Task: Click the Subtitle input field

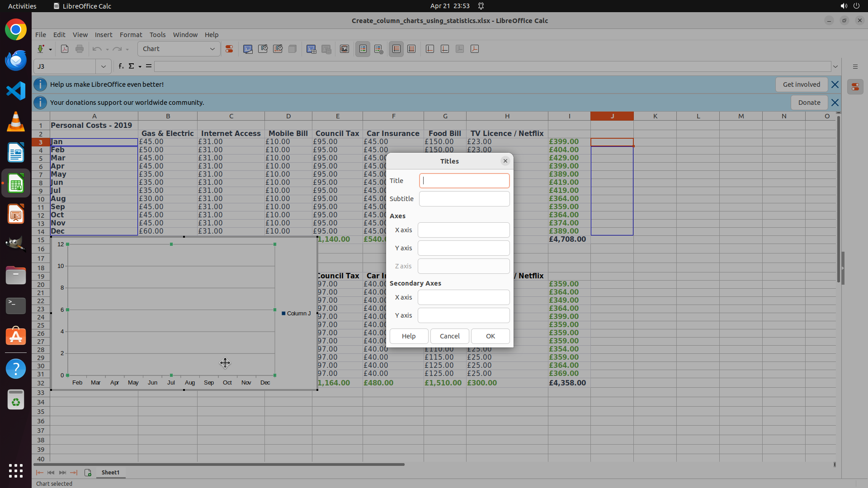Action: (x=464, y=199)
